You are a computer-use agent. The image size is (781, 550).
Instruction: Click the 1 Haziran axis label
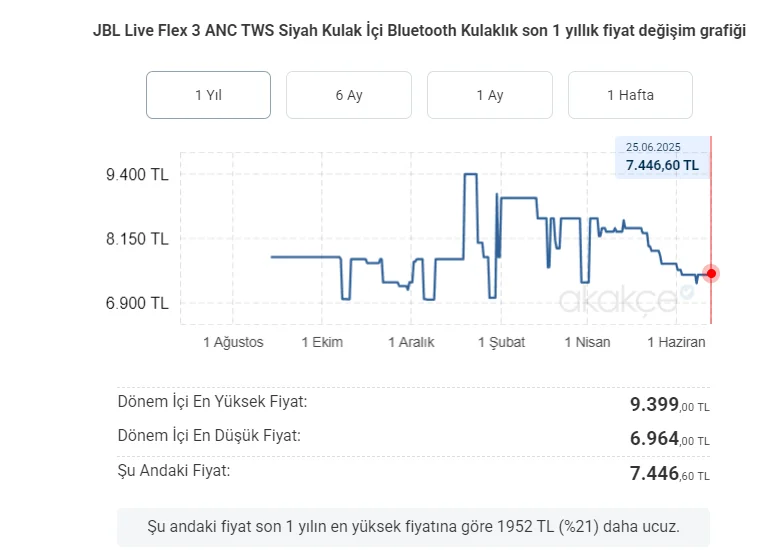(x=676, y=342)
